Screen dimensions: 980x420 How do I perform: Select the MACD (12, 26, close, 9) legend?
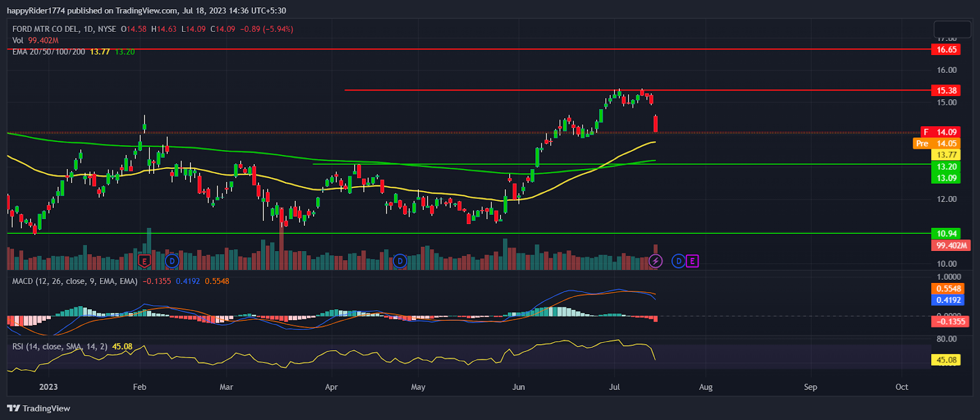coord(75,281)
